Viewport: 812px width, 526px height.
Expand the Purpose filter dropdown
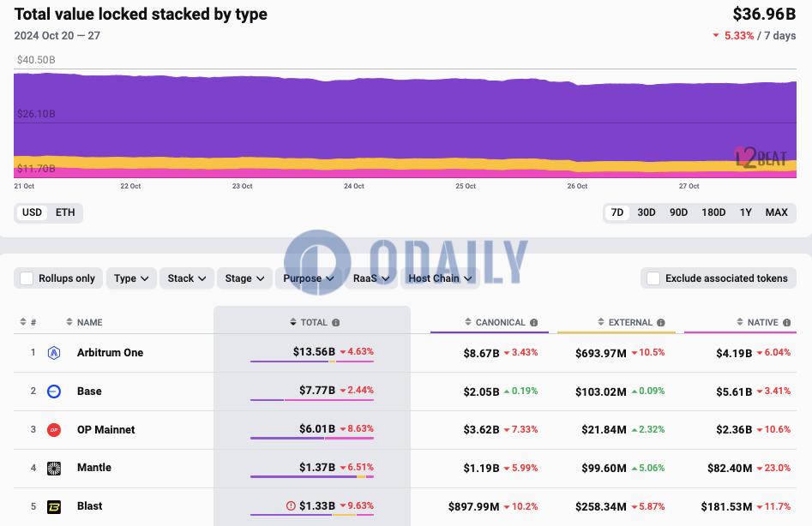tap(309, 278)
